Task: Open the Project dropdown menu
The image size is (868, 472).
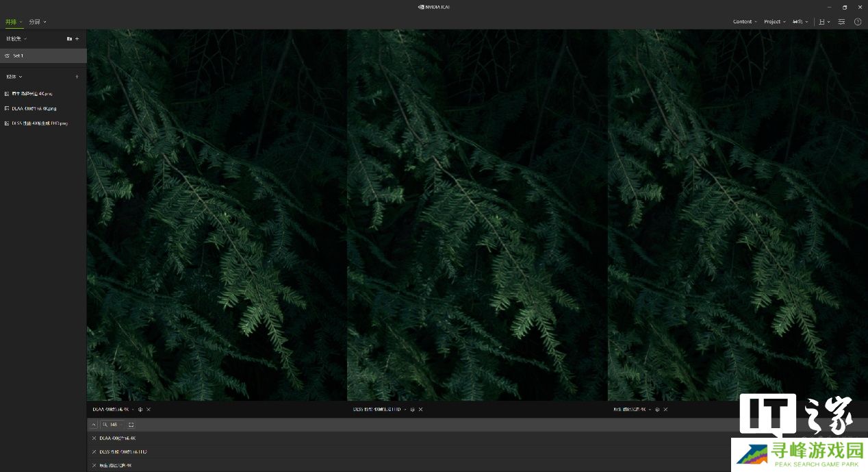Action: click(x=775, y=22)
